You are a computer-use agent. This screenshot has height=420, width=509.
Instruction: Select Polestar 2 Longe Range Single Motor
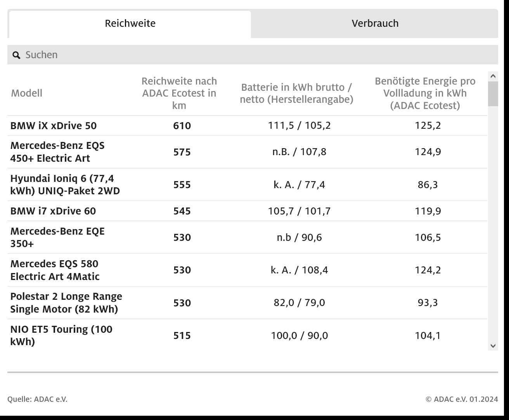click(66, 302)
